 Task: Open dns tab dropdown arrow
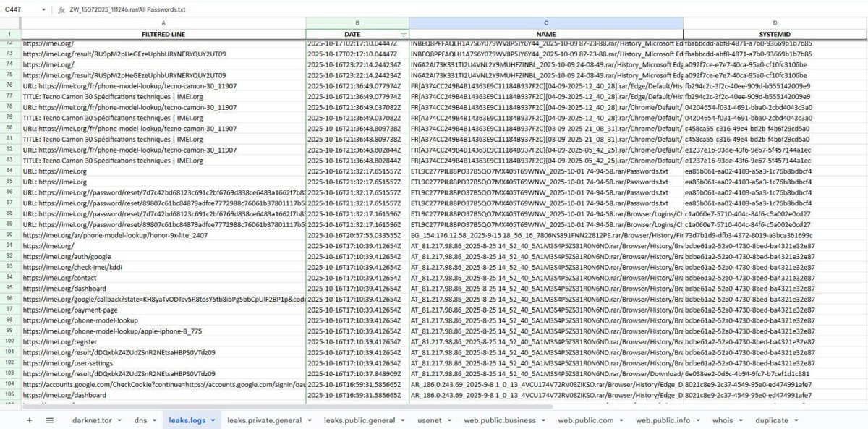tap(155, 420)
